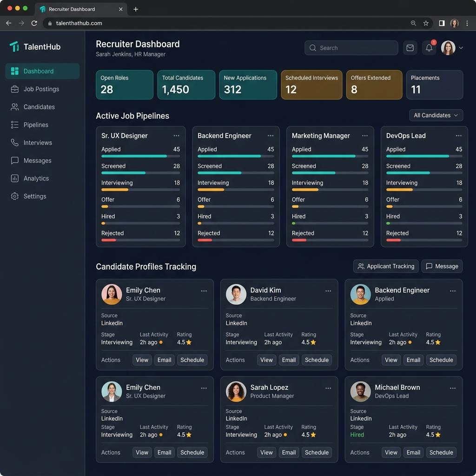Click the browser zoom magnifier icon

coord(413,23)
